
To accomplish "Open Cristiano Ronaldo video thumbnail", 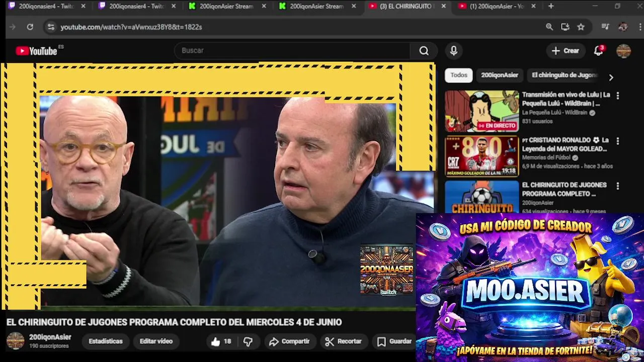I will pyautogui.click(x=481, y=156).
